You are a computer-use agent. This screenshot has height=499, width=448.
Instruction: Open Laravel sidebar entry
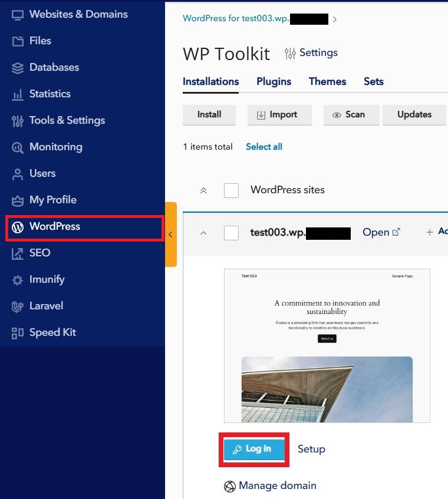click(46, 306)
